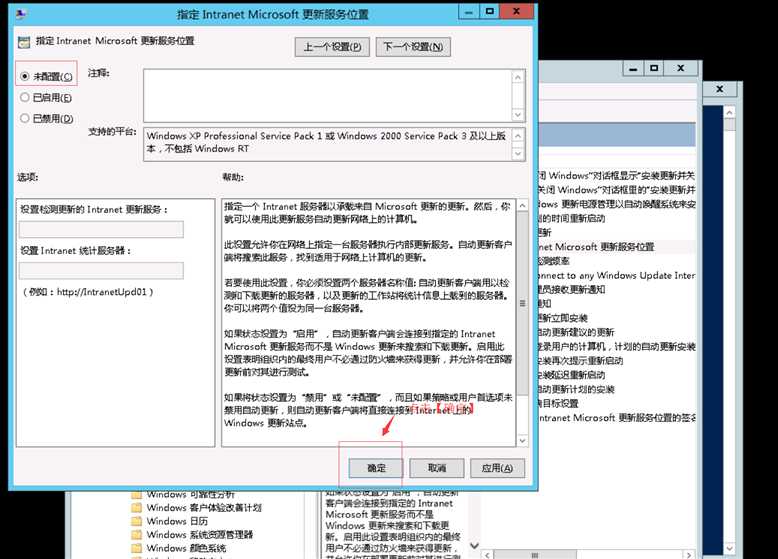Minimize the dialog window
The height and width of the screenshot is (559, 778).
pos(468,12)
